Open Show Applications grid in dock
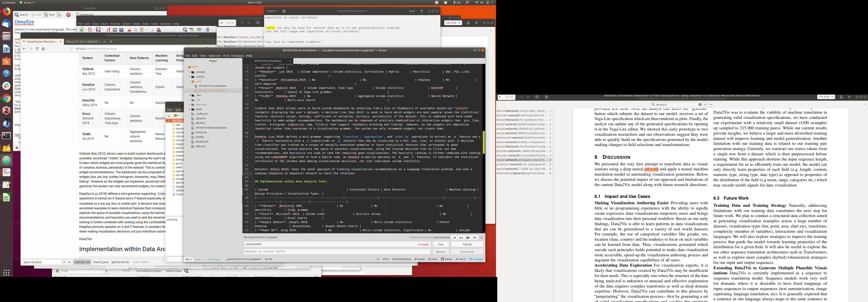 tap(6, 272)
